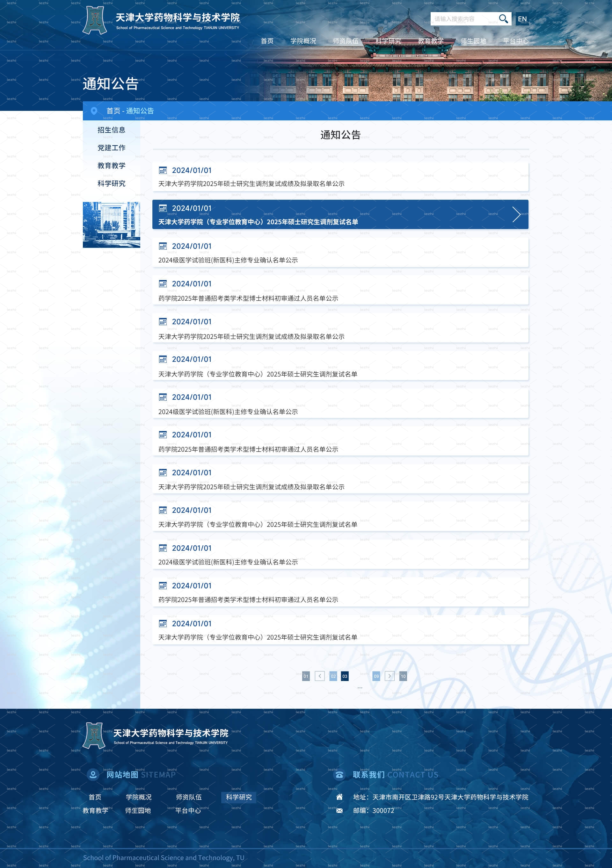Click the magnifier search icon

coord(503,18)
